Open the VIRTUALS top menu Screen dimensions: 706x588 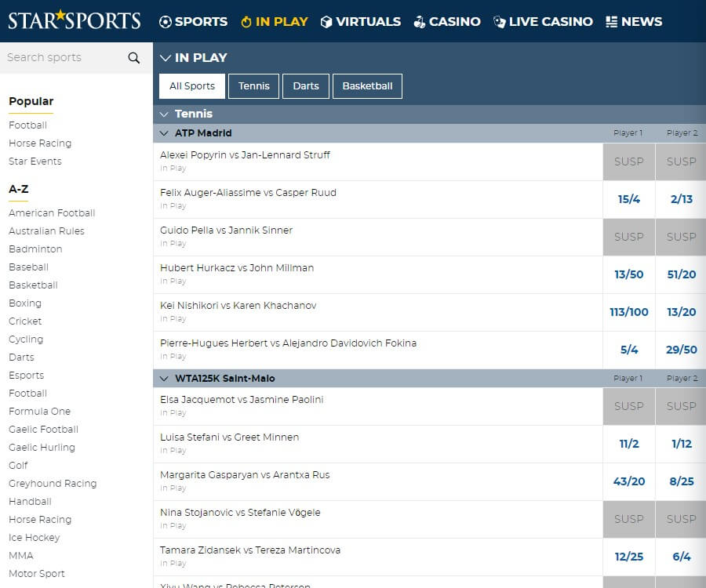tap(361, 22)
